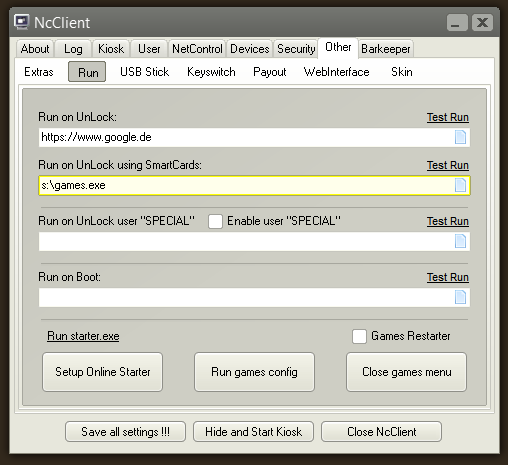The height and width of the screenshot is (465, 508).
Task: Click Test Run link for Run on UnLock
Action: 448,117
